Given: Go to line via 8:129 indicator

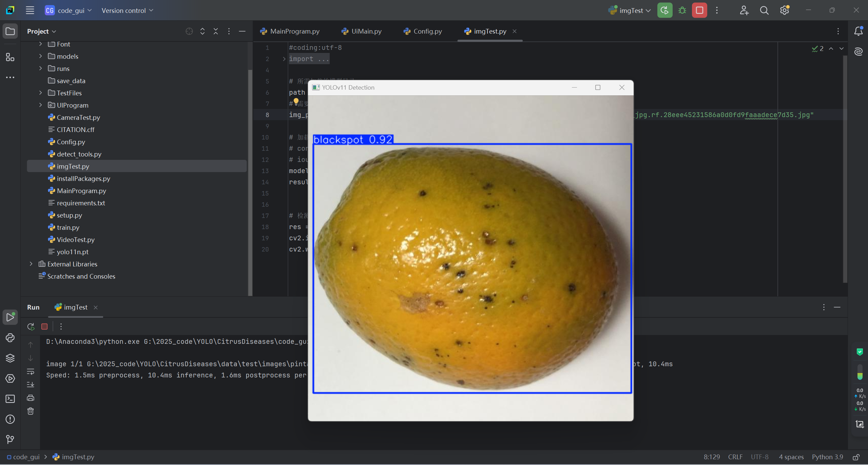Looking at the screenshot, I should click(712, 457).
